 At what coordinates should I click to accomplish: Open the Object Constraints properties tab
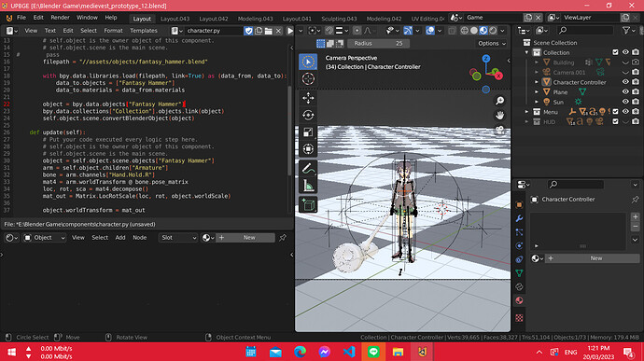click(x=519, y=259)
